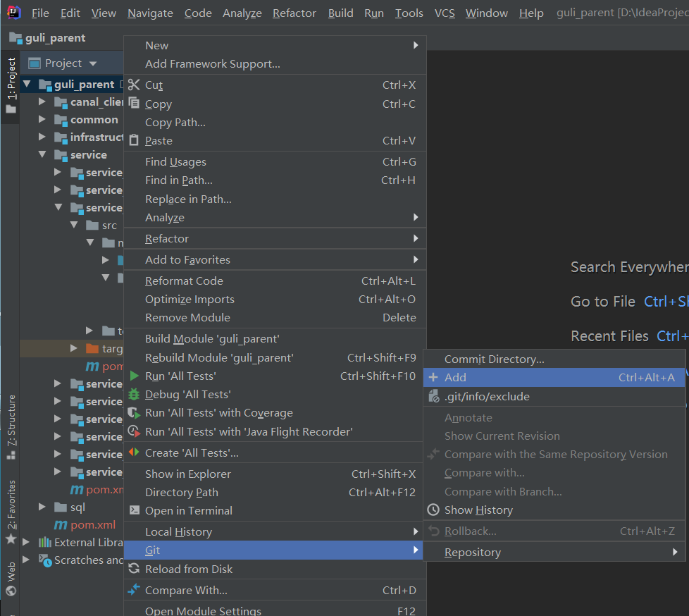Click the Paste clipboard icon
Viewport: 689px width, 616px height.
coord(134,140)
